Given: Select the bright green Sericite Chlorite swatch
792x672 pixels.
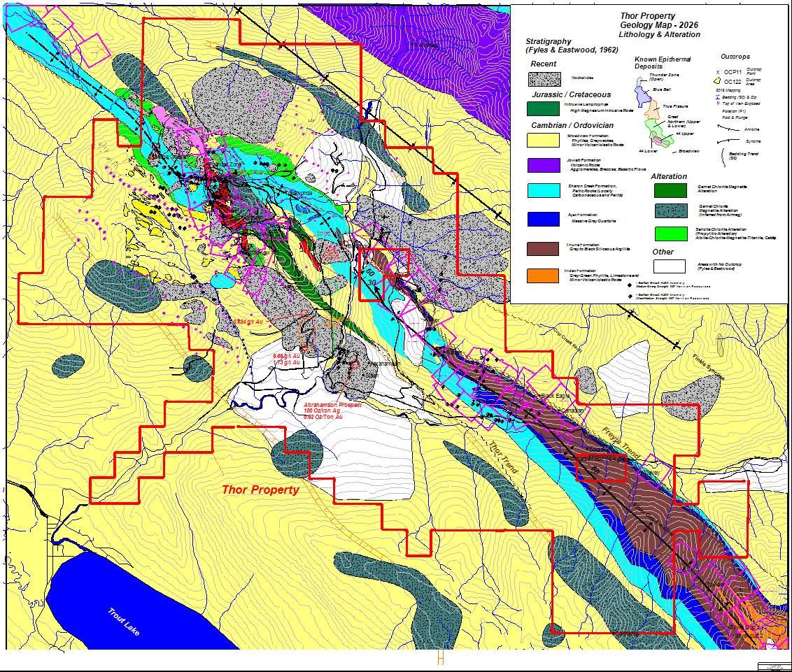Looking at the screenshot, I should (670, 234).
